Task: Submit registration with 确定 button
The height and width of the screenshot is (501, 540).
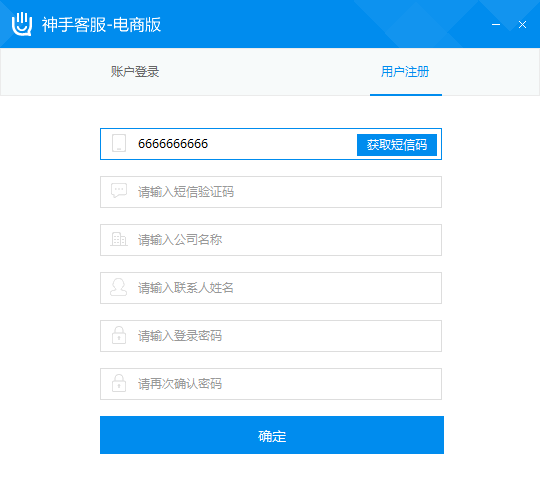Action: tap(272, 435)
